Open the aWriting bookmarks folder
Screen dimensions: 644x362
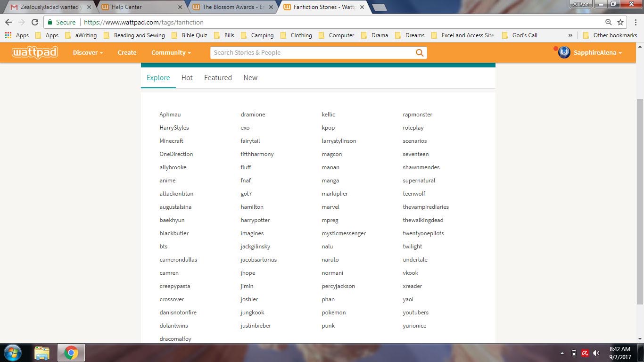(81, 35)
